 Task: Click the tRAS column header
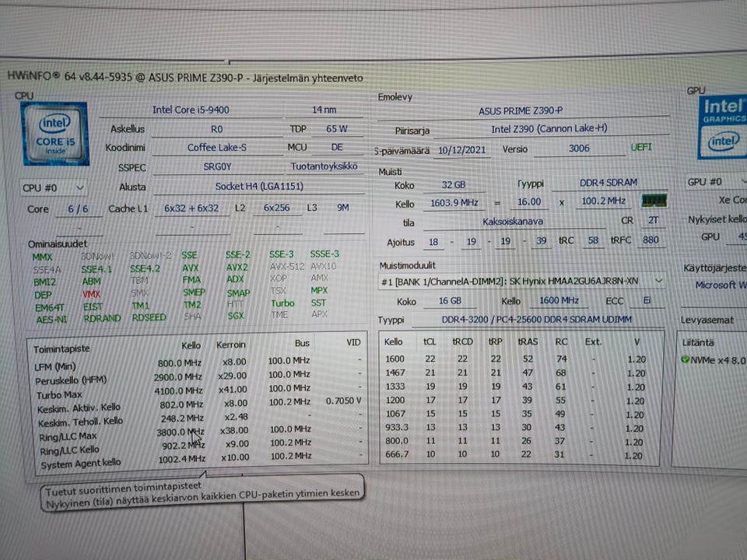(528, 342)
